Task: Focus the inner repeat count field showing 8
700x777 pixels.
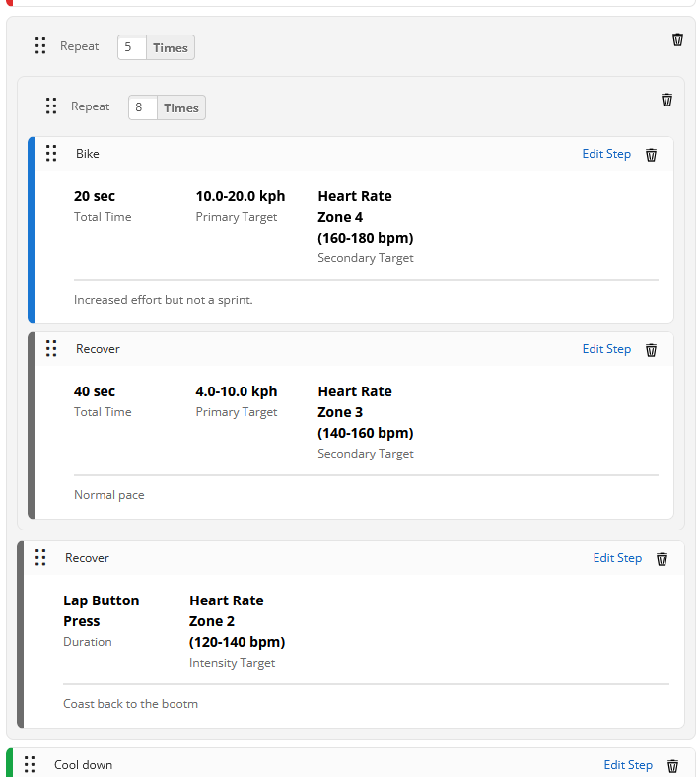Action: pos(143,107)
